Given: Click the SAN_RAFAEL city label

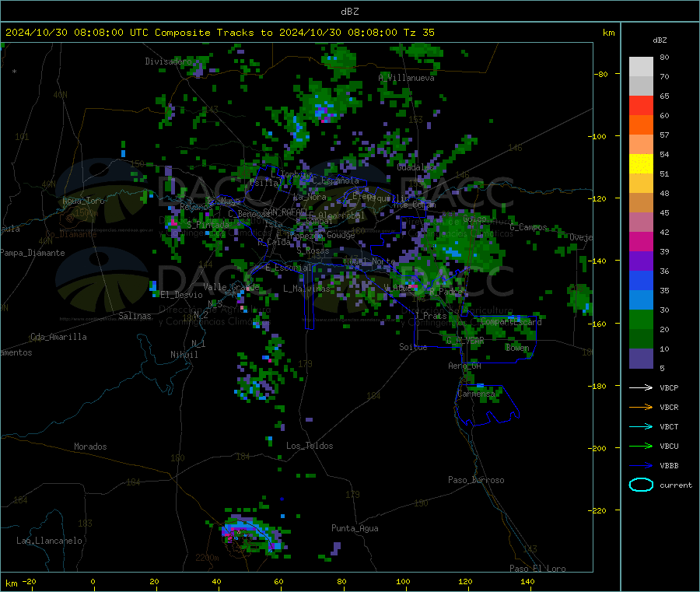Looking at the screenshot, I should click(x=285, y=212).
